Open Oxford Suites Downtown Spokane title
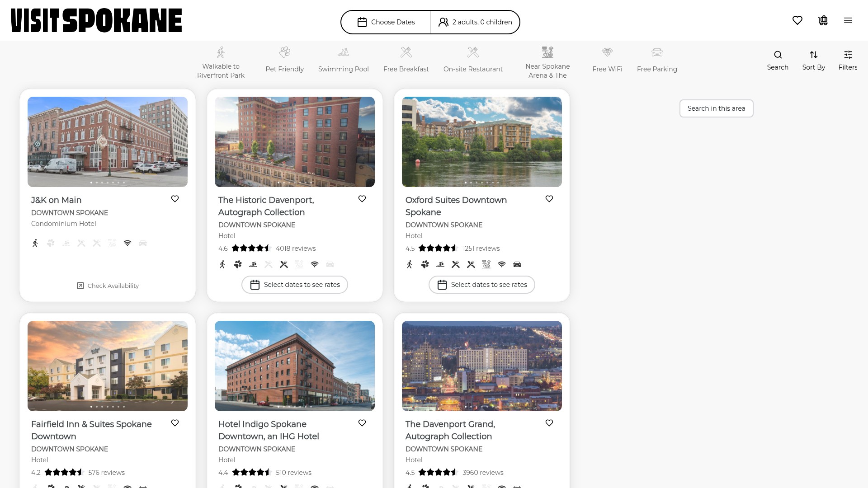 coord(456,206)
